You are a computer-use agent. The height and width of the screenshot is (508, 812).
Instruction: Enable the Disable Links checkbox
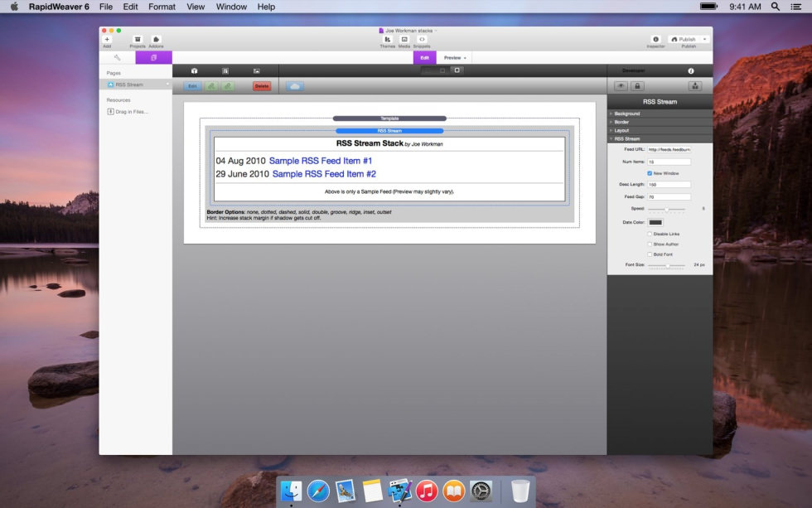click(x=650, y=234)
